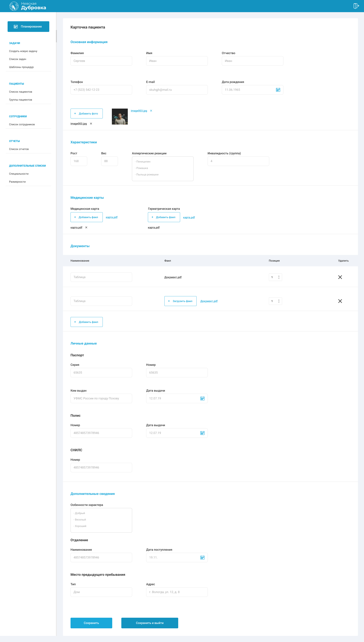Focus the passport Номер field

point(177,373)
